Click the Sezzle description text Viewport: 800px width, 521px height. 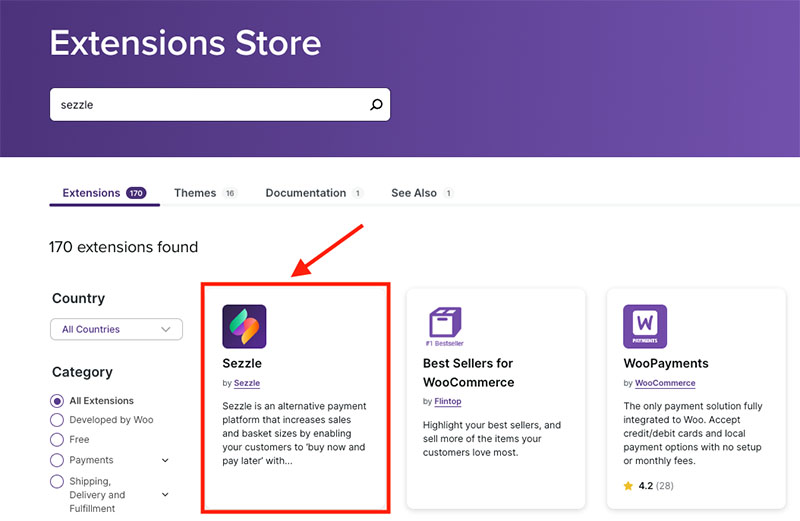point(294,433)
